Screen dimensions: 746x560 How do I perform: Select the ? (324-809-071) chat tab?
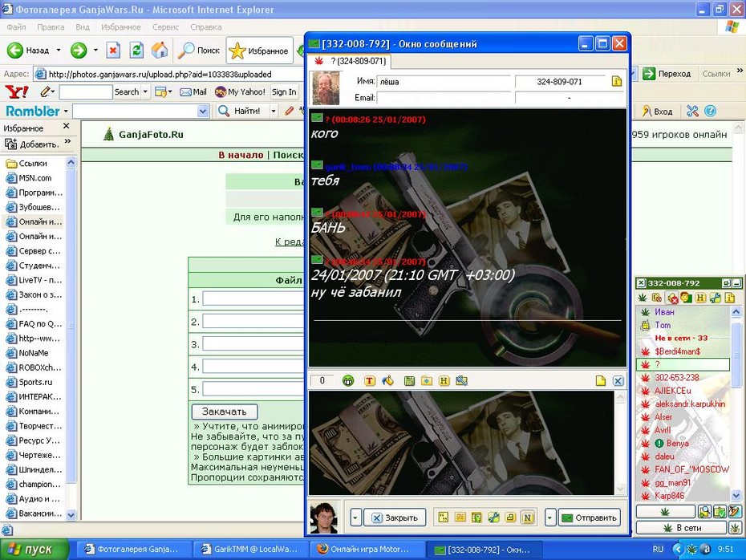351,61
